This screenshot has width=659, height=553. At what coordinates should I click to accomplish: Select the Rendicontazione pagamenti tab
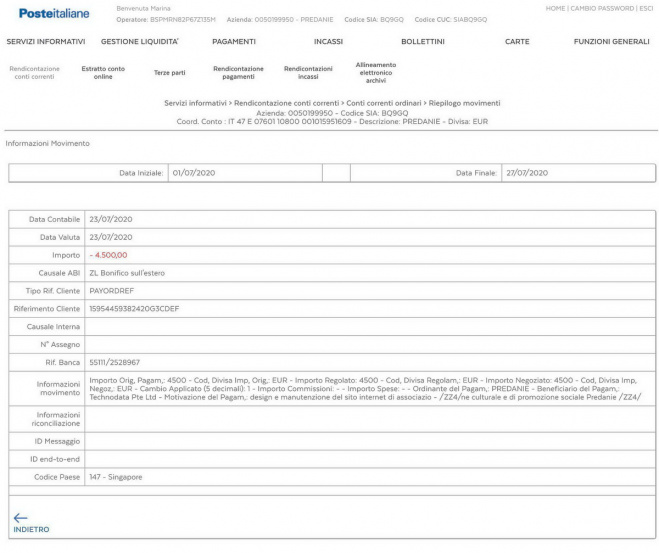pos(238,72)
